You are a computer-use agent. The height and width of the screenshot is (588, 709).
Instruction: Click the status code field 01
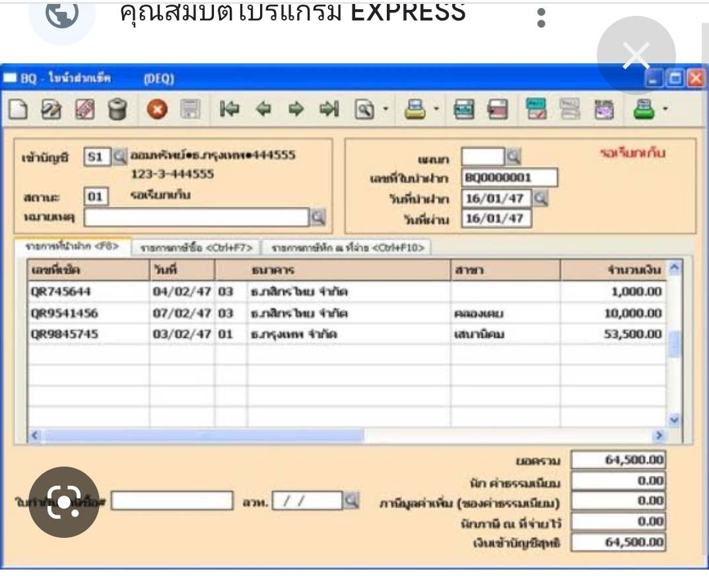click(x=96, y=197)
